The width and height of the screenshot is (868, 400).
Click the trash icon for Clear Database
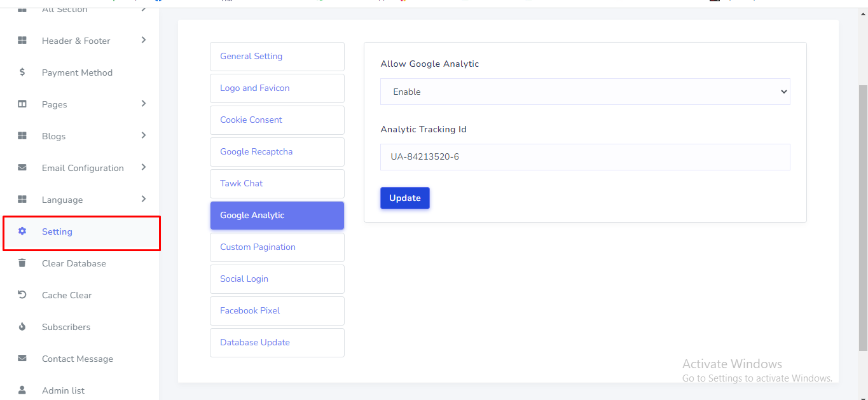22,263
